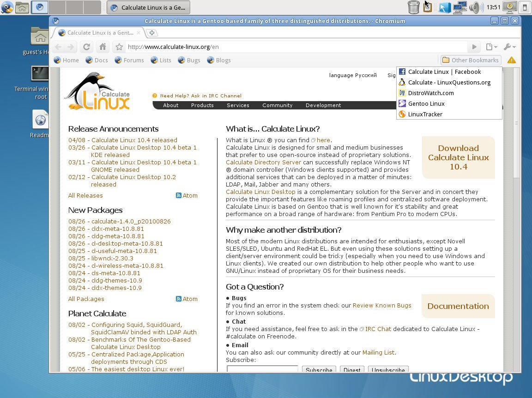Image resolution: width=532 pixels, height=398 pixels.
Task: Open the Terminal window desktop icon
Action: [x=40, y=74]
